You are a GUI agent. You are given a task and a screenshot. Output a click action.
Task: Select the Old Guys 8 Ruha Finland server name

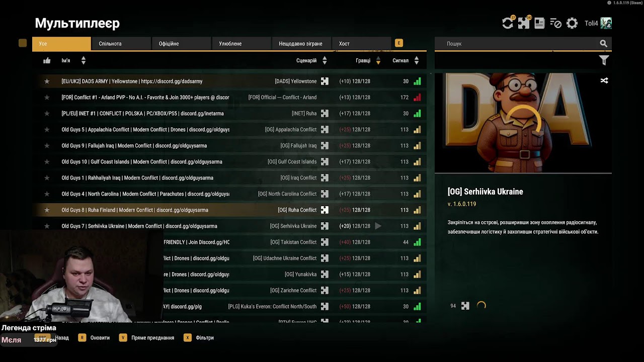click(x=135, y=210)
